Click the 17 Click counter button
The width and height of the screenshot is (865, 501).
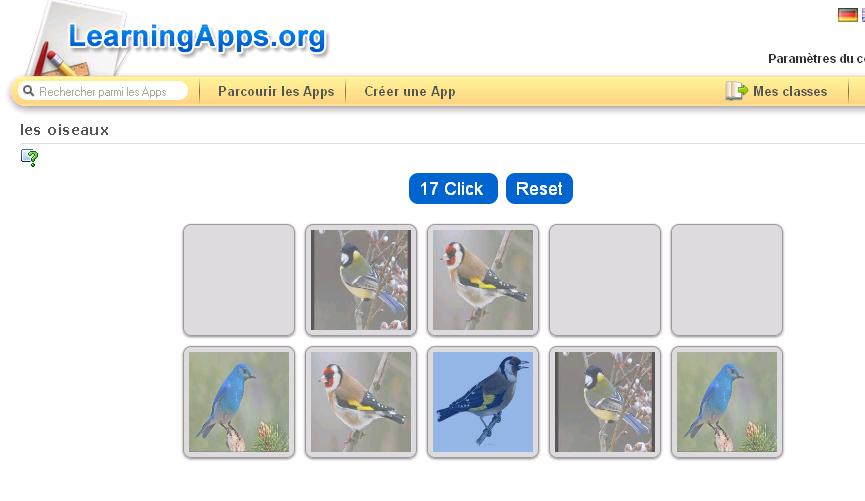[x=453, y=189]
